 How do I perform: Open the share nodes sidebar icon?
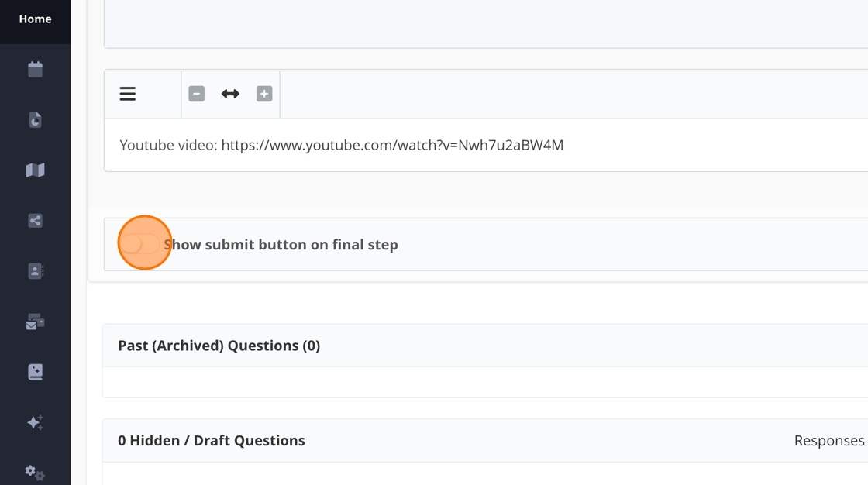[35, 221]
